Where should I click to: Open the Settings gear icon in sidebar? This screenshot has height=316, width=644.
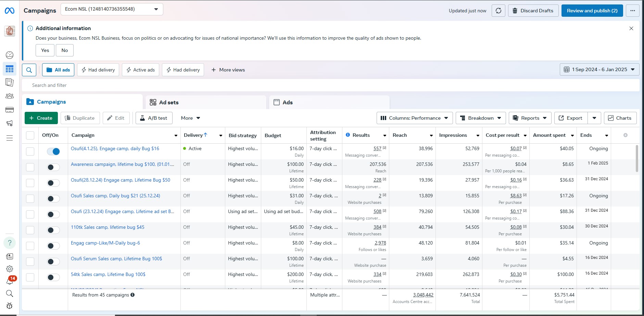(x=10, y=269)
